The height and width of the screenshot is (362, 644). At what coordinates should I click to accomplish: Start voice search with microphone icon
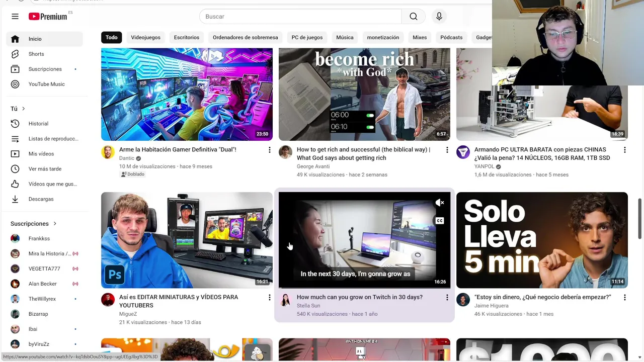pos(439,17)
